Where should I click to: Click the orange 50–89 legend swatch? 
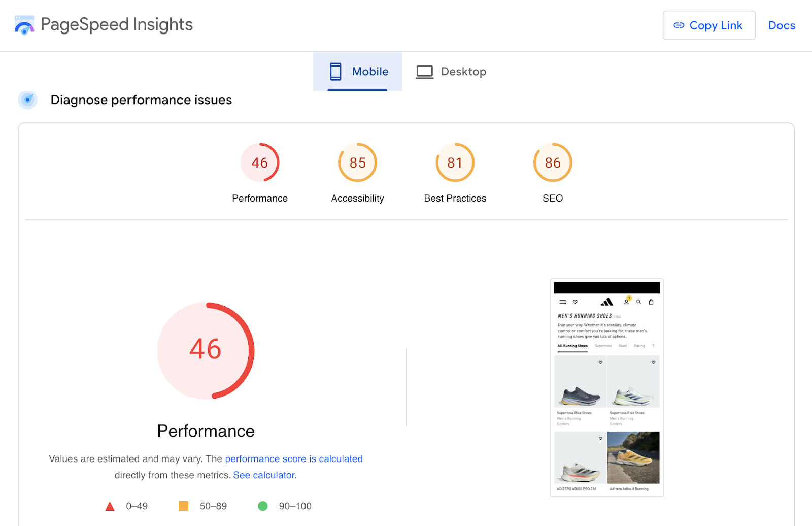183,506
